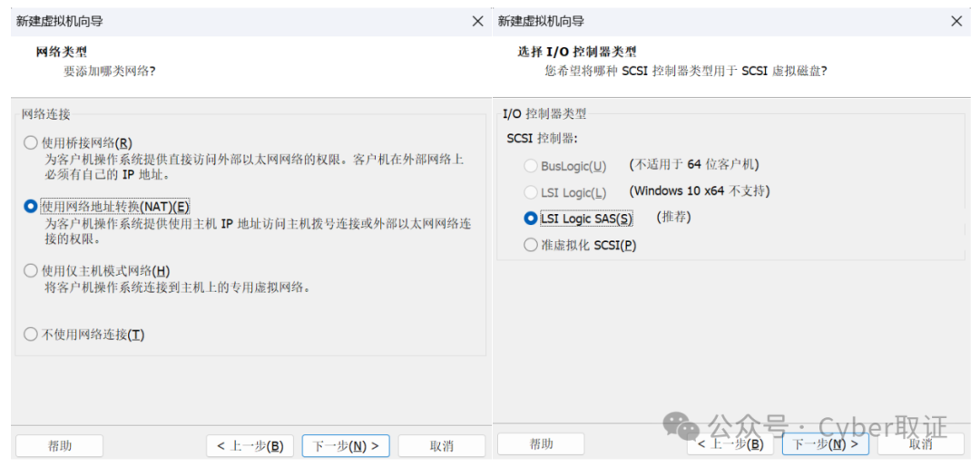Select the LSI Logic SAS controller
The image size is (980, 467).
coord(531,219)
